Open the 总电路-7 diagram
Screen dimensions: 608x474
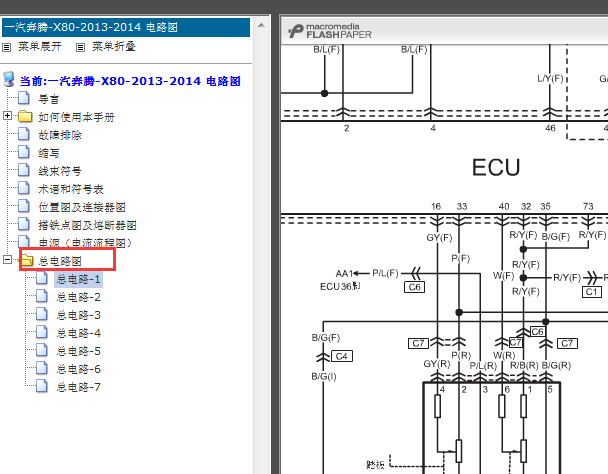click(x=78, y=388)
